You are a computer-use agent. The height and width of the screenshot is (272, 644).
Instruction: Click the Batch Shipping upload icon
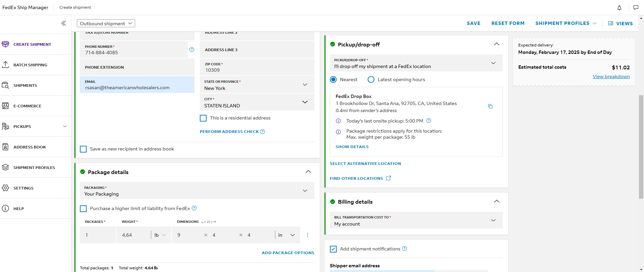pos(5,65)
